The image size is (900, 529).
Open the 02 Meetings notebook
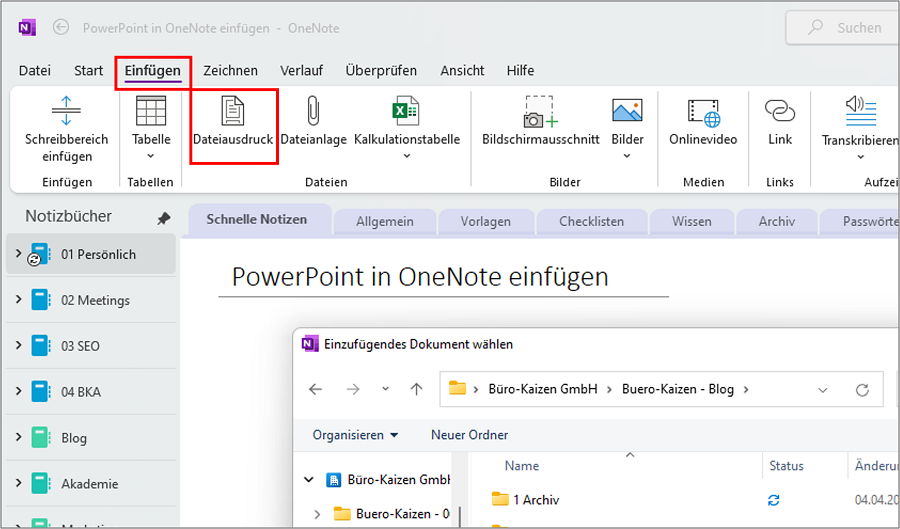click(91, 300)
